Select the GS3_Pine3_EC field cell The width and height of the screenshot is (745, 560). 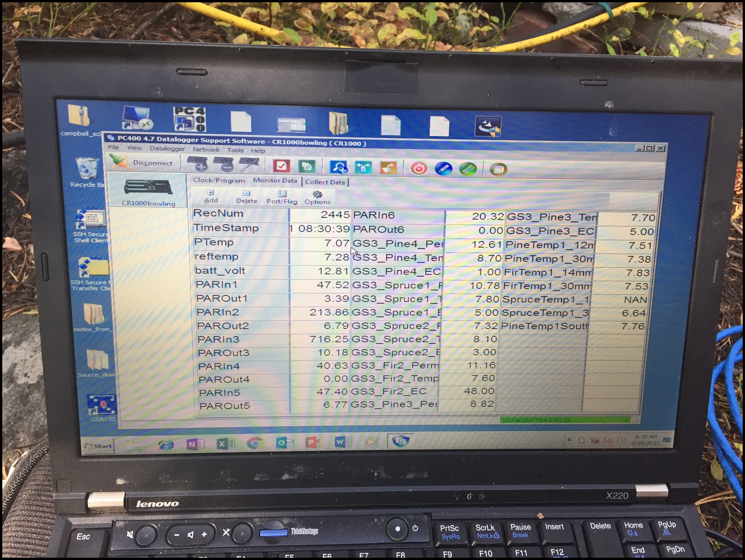pos(551,231)
